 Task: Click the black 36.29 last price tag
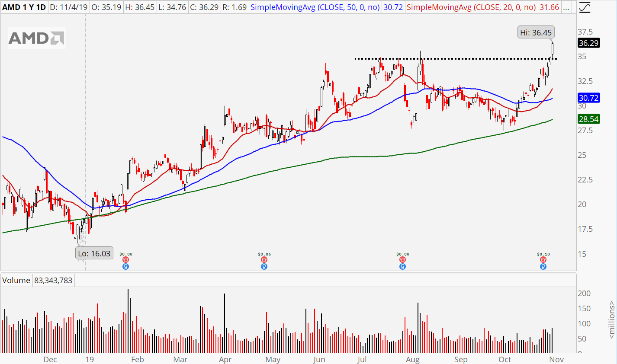[589, 43]
